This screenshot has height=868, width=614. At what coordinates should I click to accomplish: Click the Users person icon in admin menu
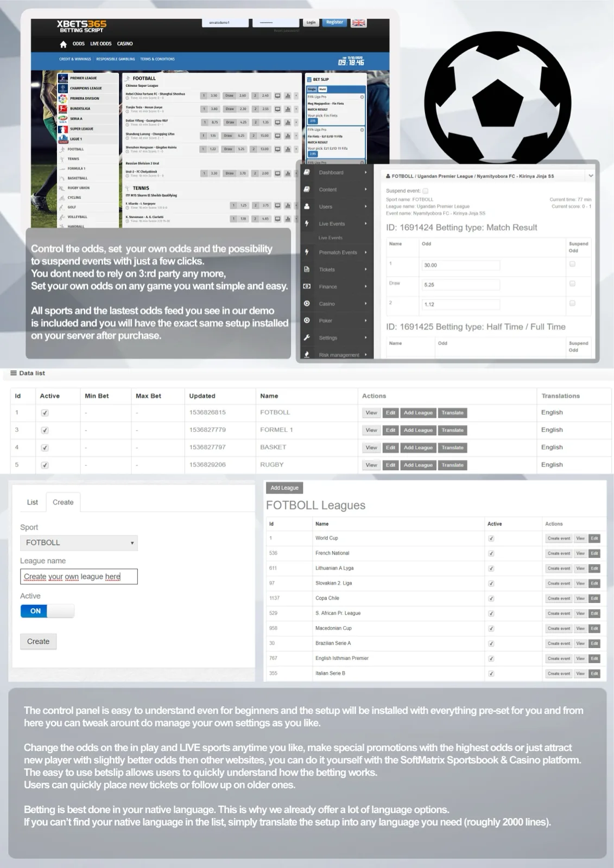[307, 206]
